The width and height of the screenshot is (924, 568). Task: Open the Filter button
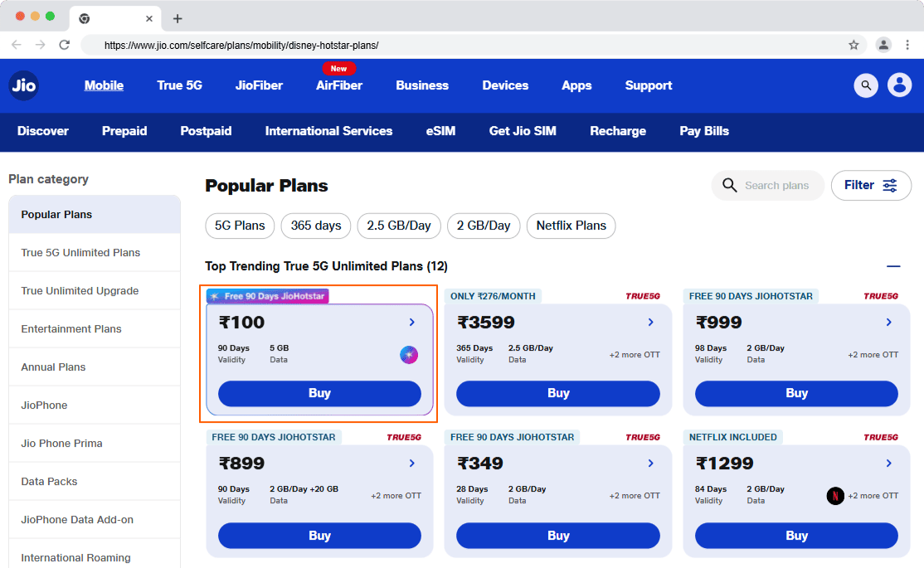[x=871, y=186]
